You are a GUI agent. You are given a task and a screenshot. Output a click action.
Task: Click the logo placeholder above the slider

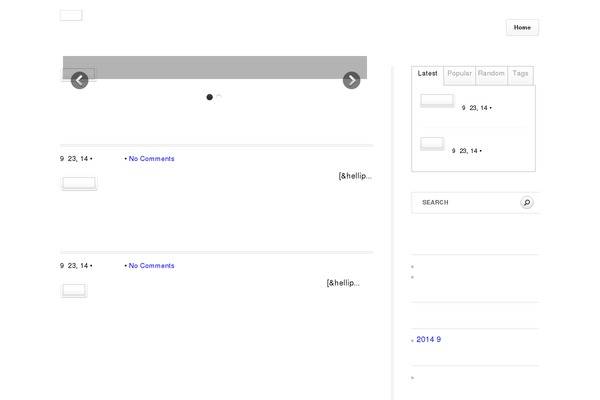tap(71, 15)
